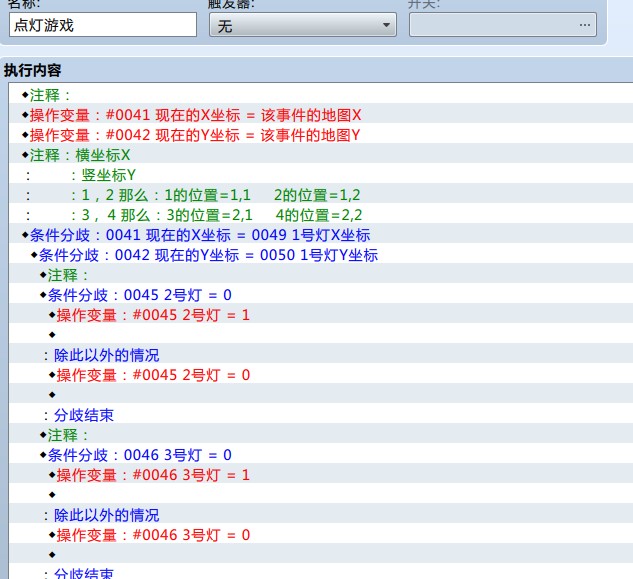Select comment line 竖坐标Y

(321, 175)
